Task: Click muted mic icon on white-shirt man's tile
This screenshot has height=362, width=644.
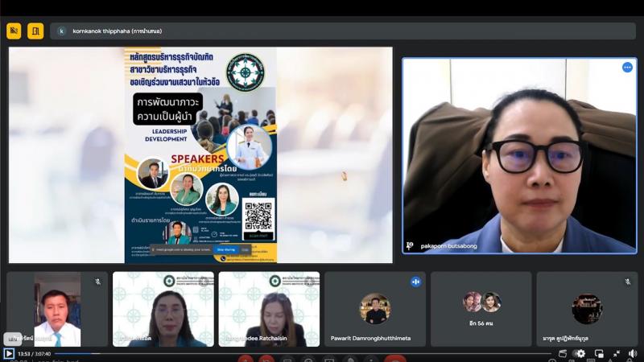Action: (97, 282)
